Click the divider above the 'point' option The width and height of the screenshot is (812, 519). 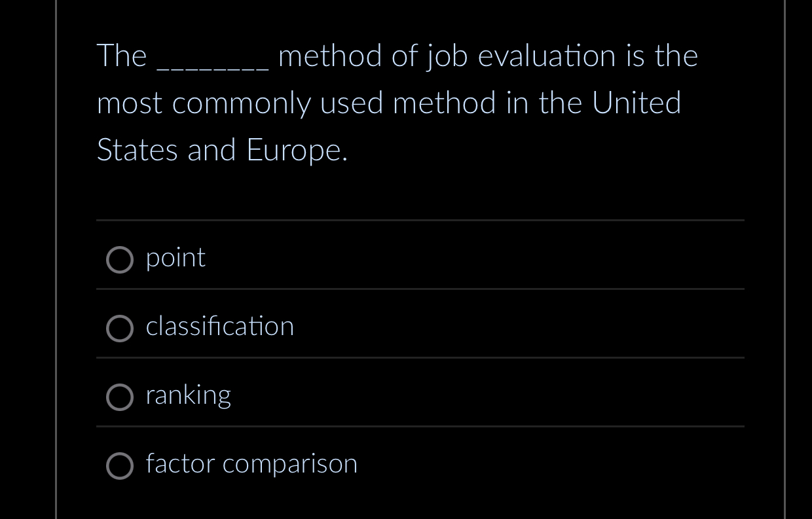[419, 220]
